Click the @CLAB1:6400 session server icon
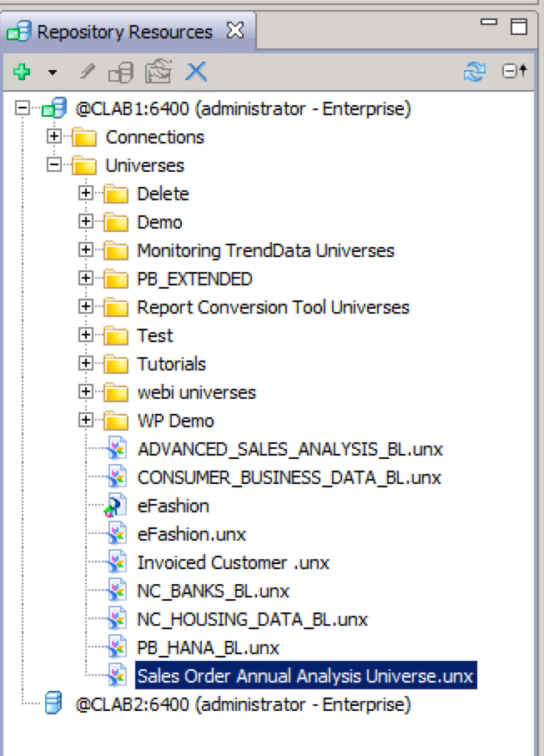 tap(54, 108)
